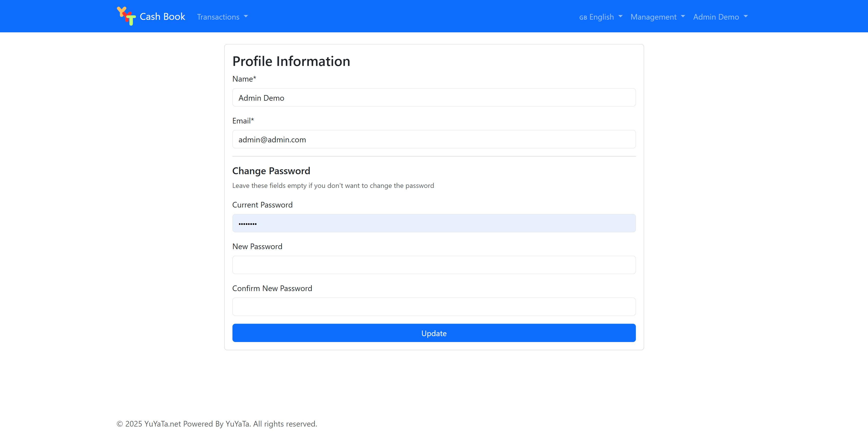Click the YT logo icon
The width and height of the screenshot is (868, 441).
(x=126, y=16)
